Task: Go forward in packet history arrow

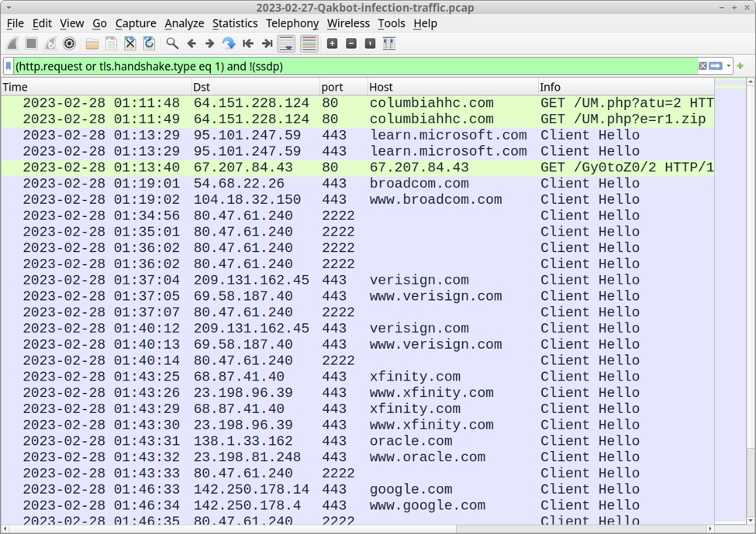Action: 209,43
